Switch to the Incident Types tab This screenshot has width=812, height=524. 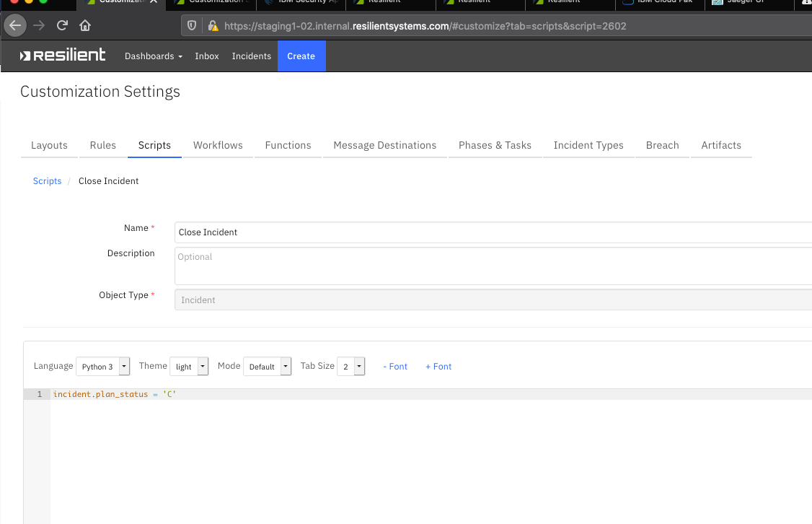pyautogui.click(x=588, y=145)
